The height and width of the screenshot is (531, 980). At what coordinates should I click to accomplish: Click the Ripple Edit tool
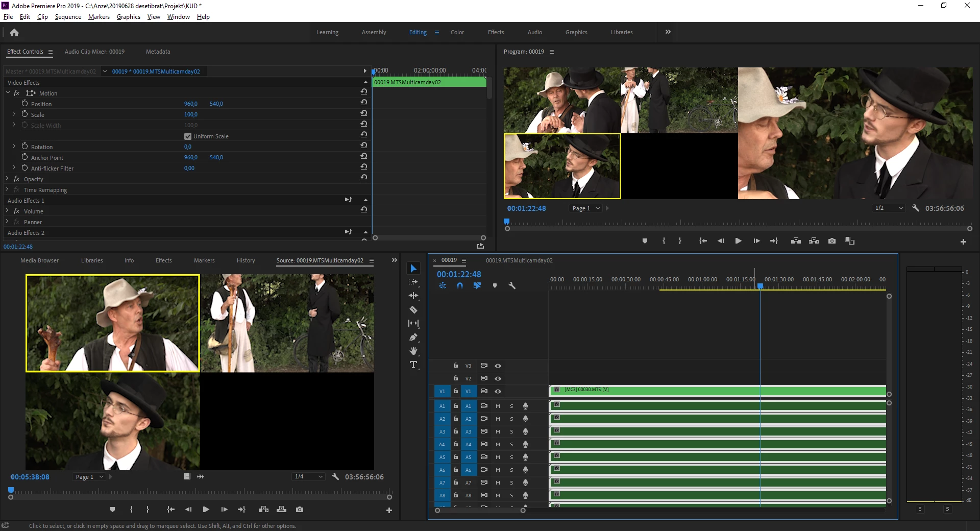413,296
